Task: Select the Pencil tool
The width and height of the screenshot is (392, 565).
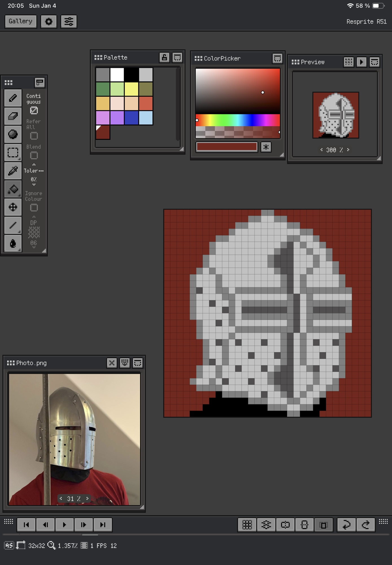Action: (13, 98)
